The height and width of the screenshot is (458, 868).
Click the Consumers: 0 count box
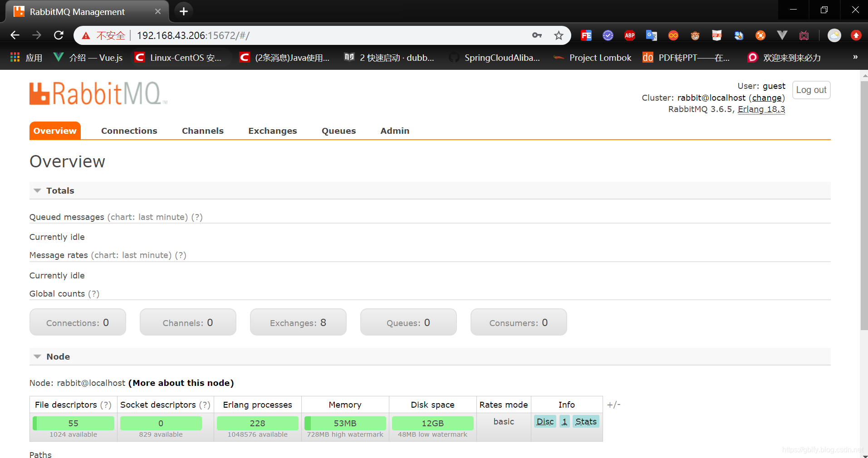(519, 322)
